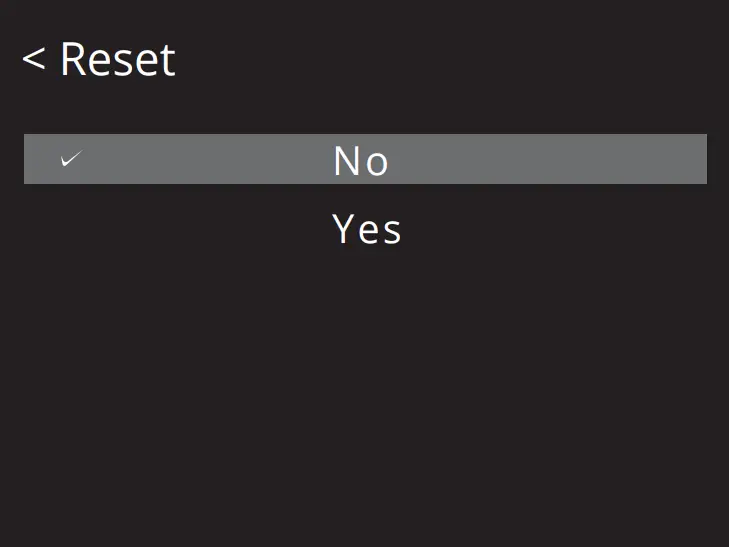729x547 pixels.
Task: Click the Reset title text
Action: coord(117,60)
